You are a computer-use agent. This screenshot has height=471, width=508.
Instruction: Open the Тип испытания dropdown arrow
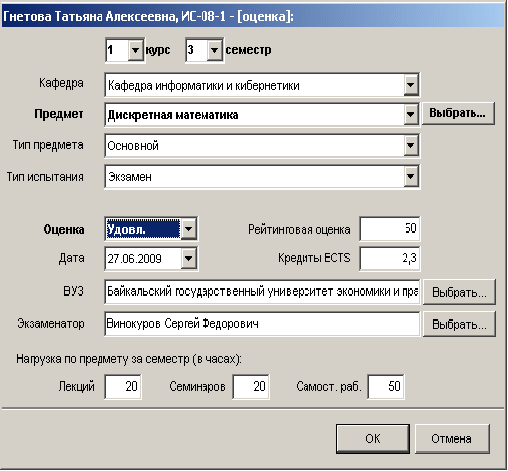pyautogui.click(x=411, y=176)
